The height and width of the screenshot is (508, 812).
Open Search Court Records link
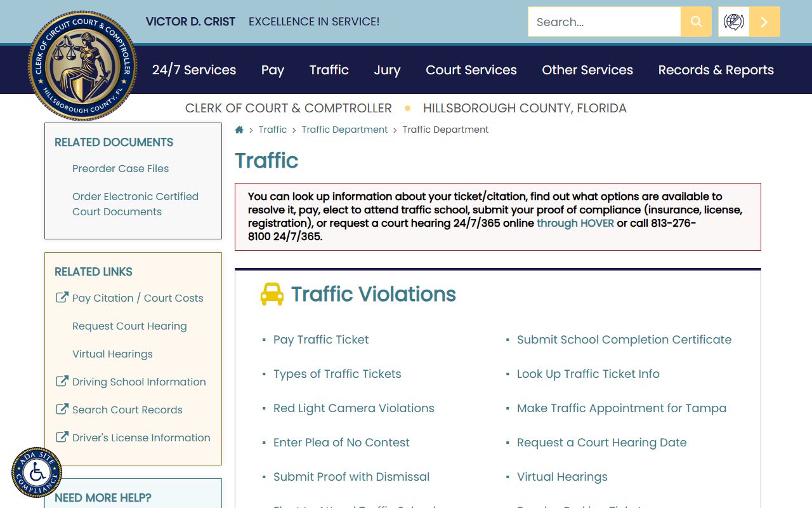coord(128,410)
